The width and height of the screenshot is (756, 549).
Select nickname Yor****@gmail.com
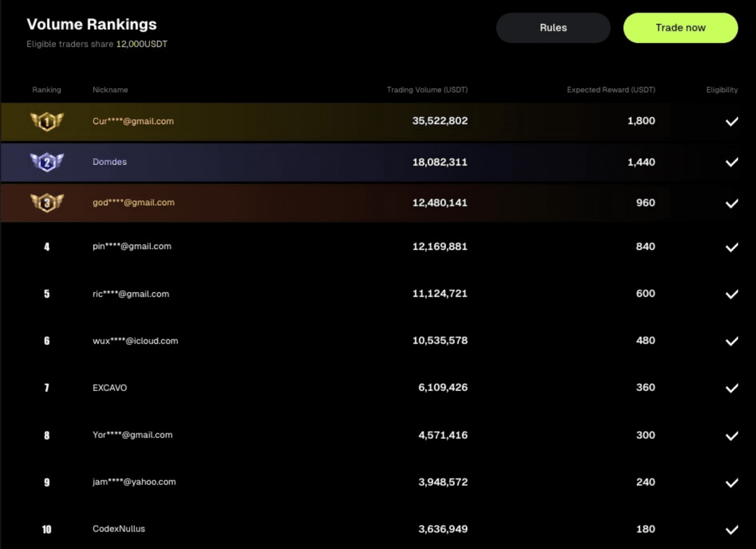coord(132,434)
